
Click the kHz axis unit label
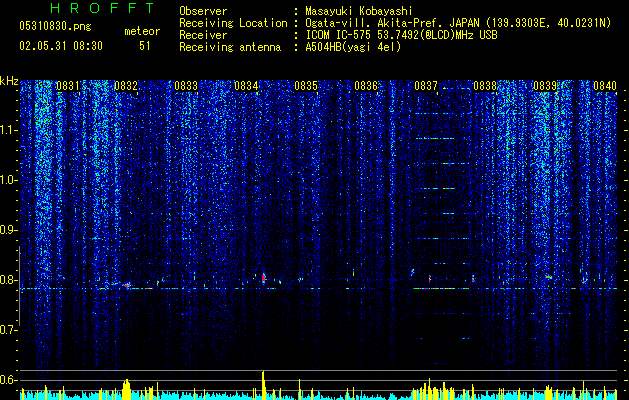coord(9,81)
